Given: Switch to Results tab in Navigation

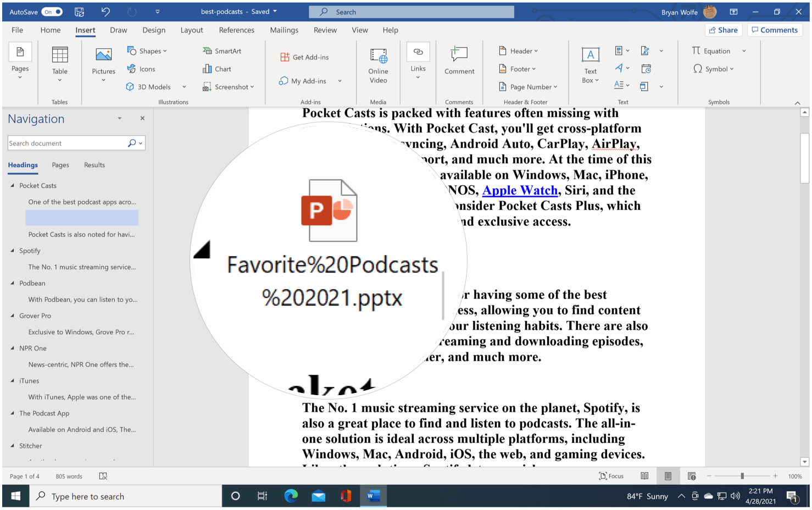Looking at the screenshot, I should click(94, 165).
